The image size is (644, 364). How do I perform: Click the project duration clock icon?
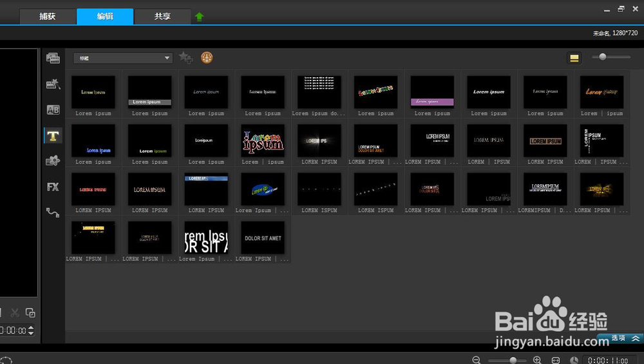click(574, 360)
